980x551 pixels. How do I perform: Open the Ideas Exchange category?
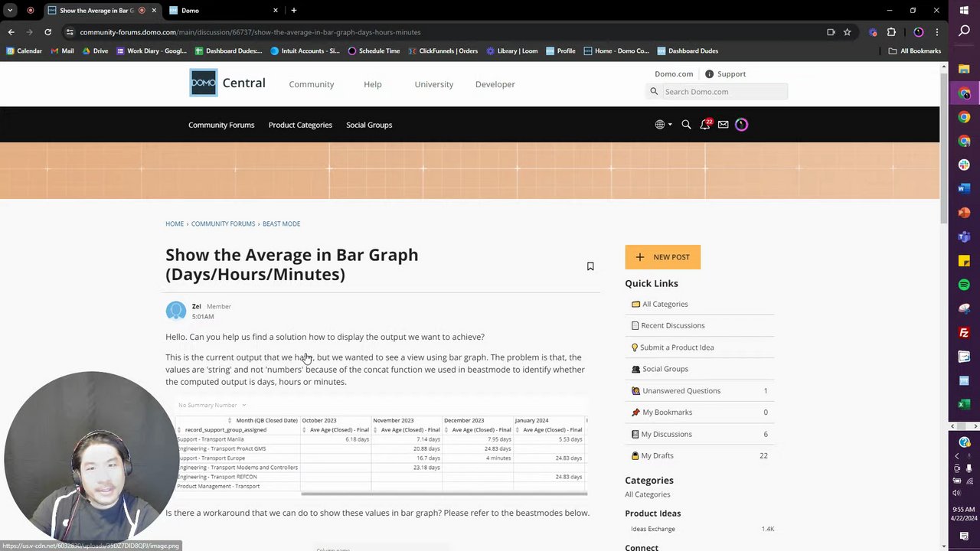653,529
